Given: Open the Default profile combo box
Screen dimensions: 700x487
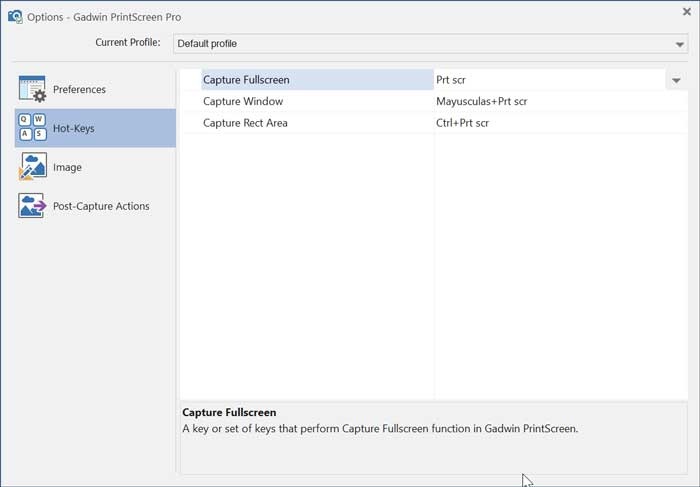Looking at the screenshot, I should 420,44.
